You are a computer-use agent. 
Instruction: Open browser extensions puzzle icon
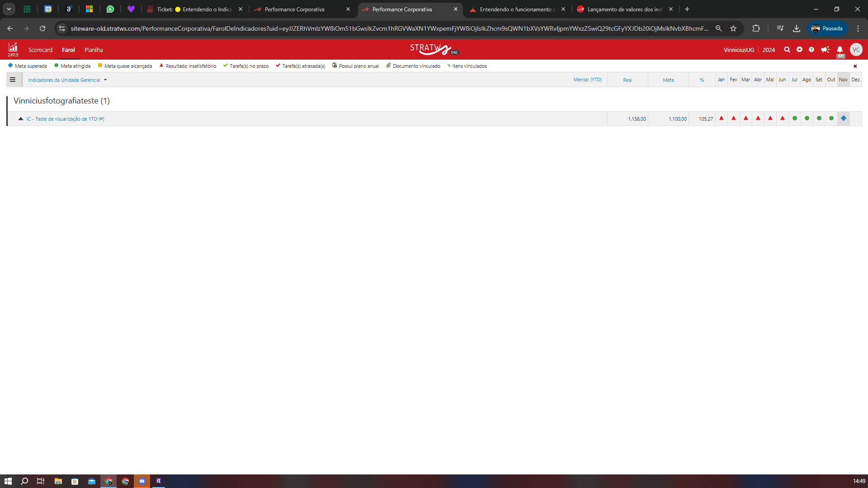(x=756, y=28)
